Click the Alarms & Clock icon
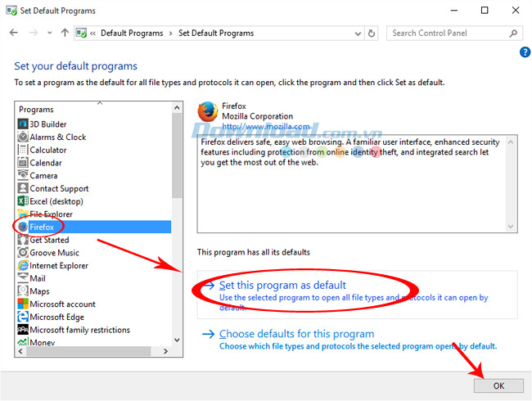 pyautogui.click(x=23, y=137)
